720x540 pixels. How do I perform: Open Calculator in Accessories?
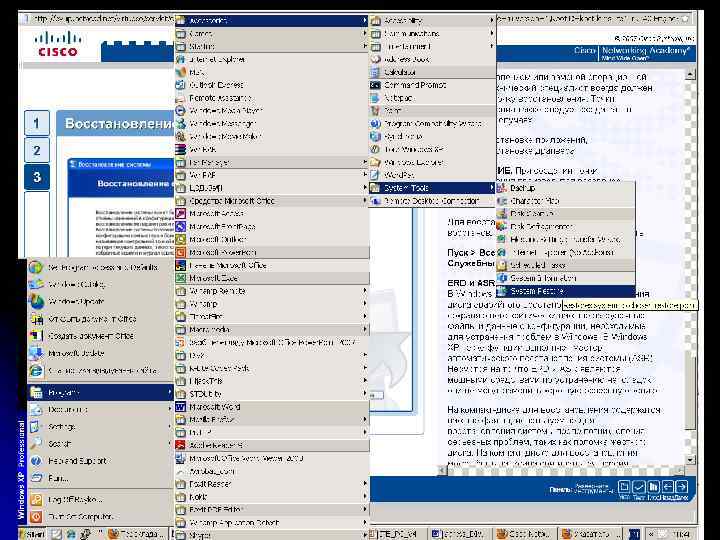click(x=433, y=72)
